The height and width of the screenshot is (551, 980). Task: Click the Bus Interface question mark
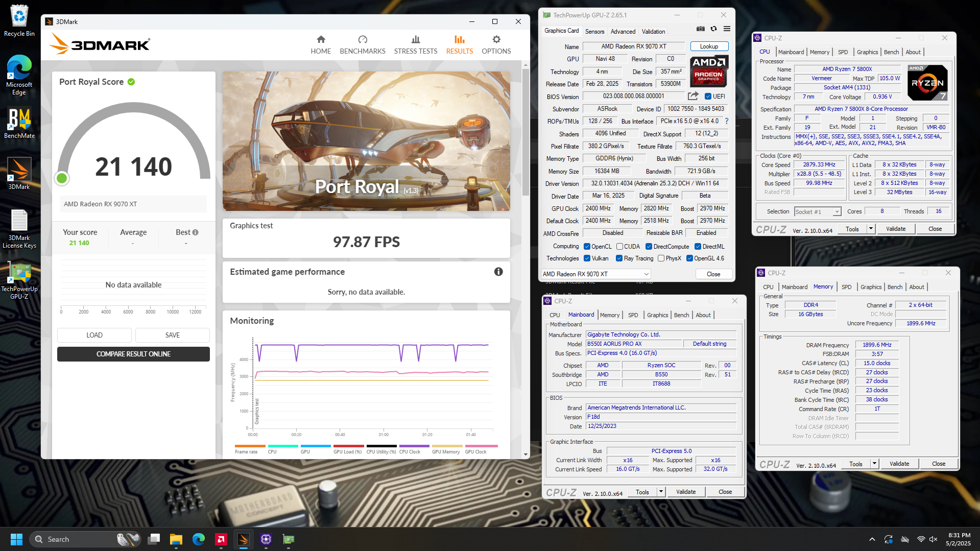727,121
